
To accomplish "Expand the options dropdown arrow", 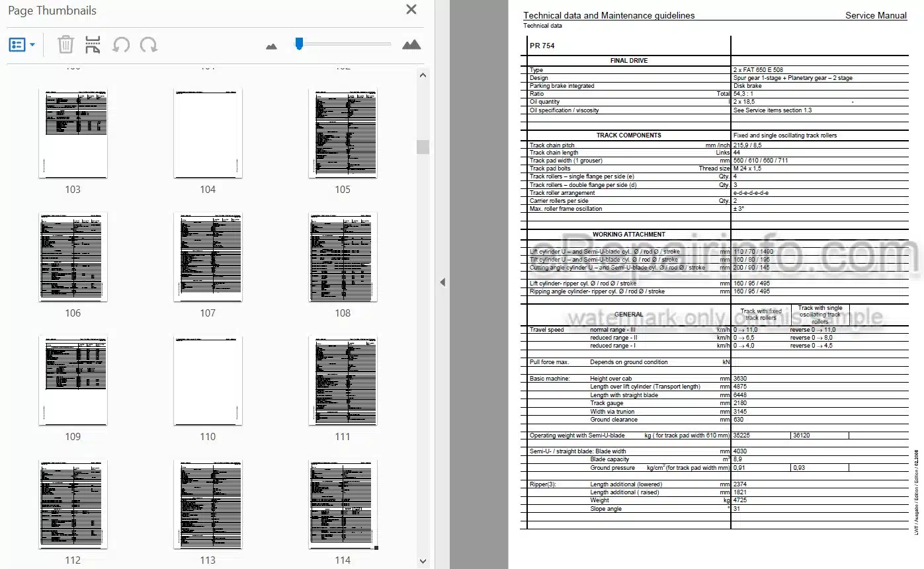I will 32,45.
